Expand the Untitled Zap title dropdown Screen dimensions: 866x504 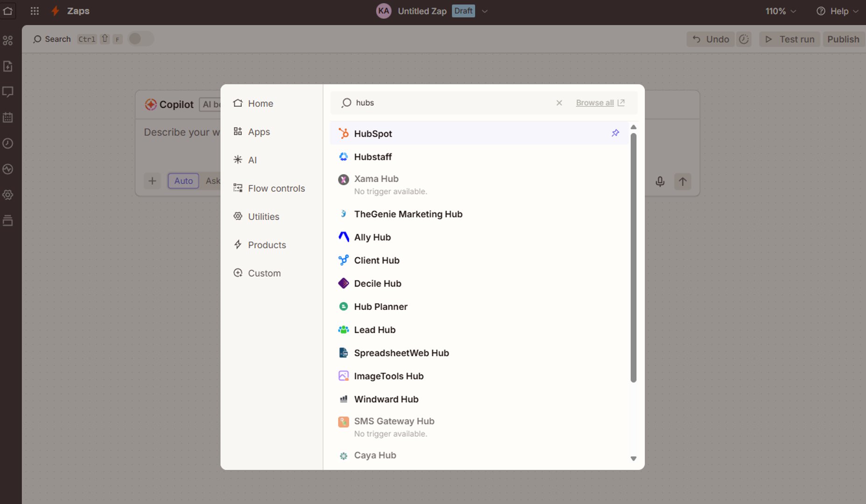pos(485,11)
